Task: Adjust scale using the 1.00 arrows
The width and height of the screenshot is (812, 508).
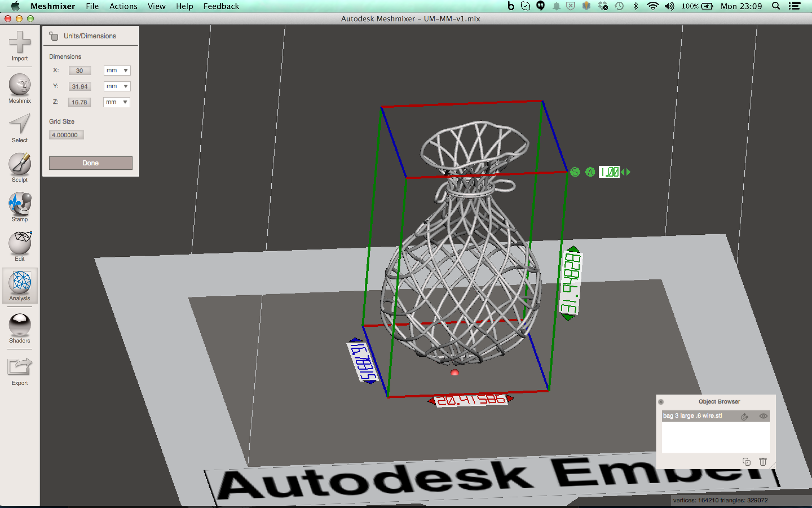Action: tap(626, 172)
